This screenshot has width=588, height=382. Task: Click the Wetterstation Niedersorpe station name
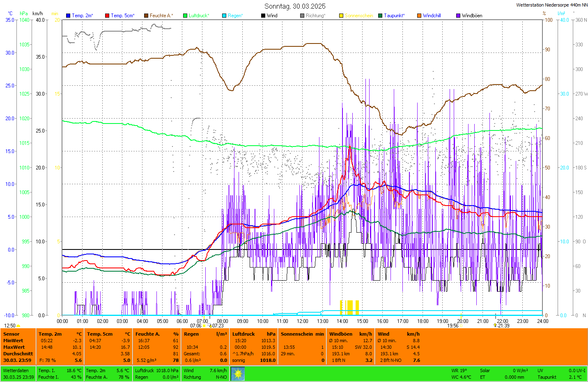[x=551, y=5]
